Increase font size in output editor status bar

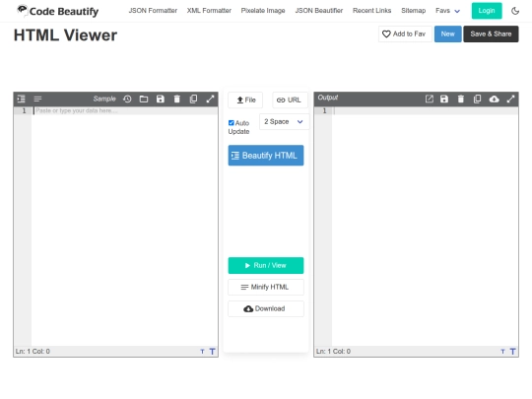[512, 352]
